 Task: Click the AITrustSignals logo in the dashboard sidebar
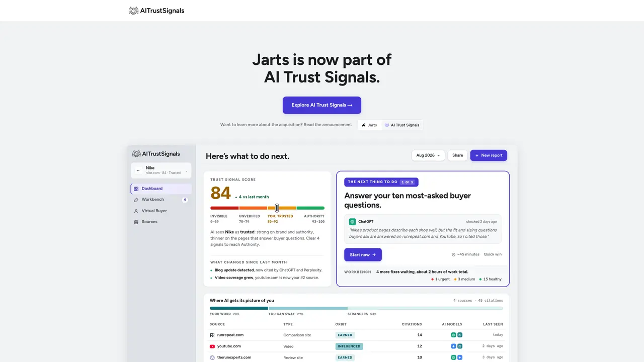[156, 154]
